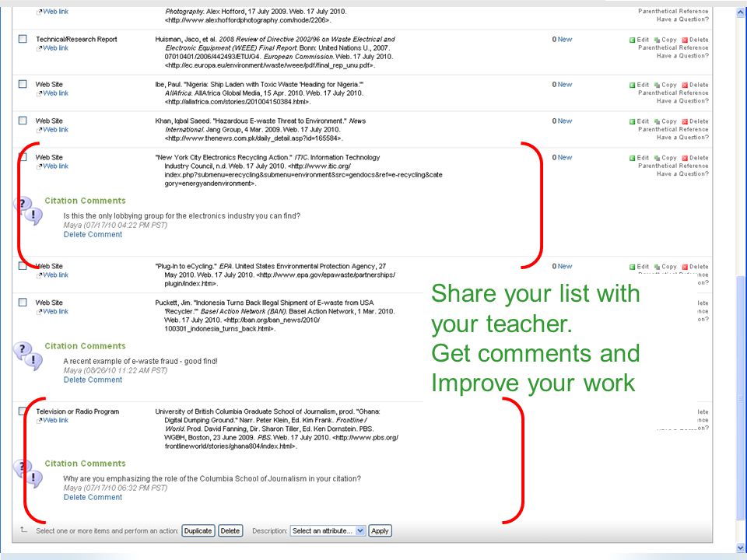Delete the Plug-In to eCycling citation

[695, 267]
